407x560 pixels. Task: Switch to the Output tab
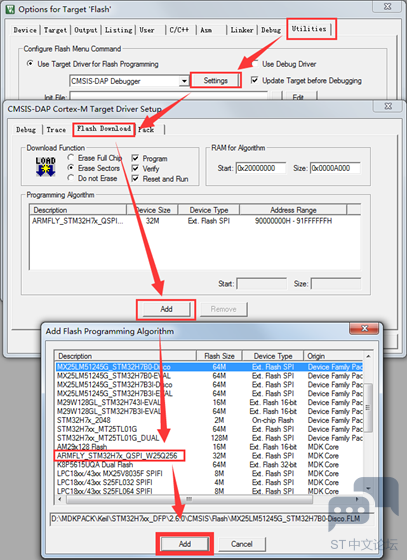(86, 30)
